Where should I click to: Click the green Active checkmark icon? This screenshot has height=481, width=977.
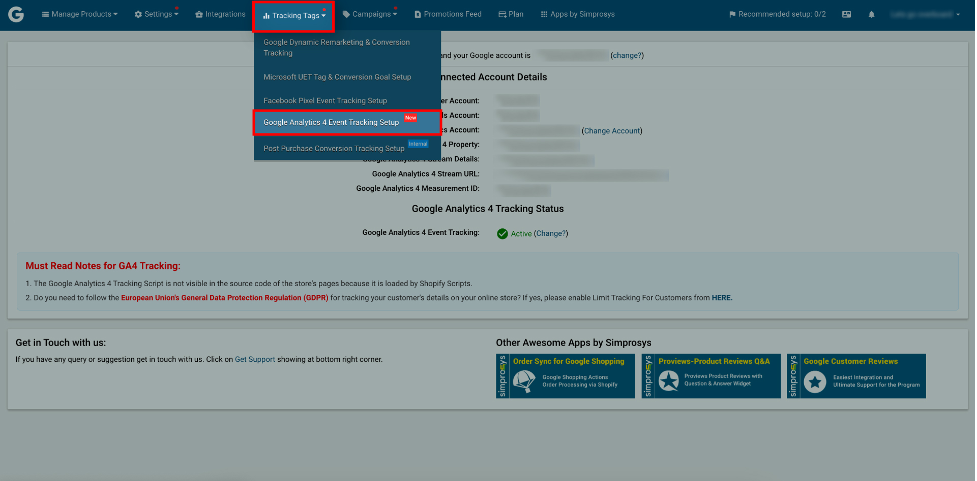tap(502, 234)
